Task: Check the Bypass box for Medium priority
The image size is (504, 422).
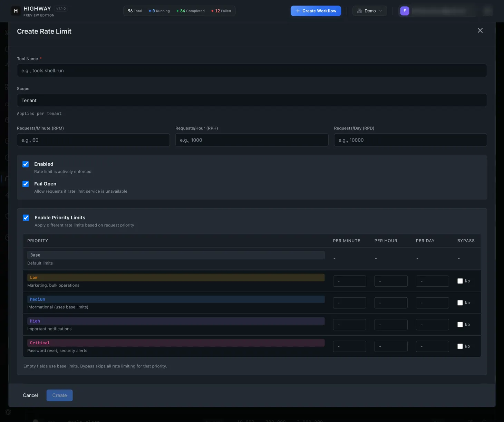Action: (460, 303)
